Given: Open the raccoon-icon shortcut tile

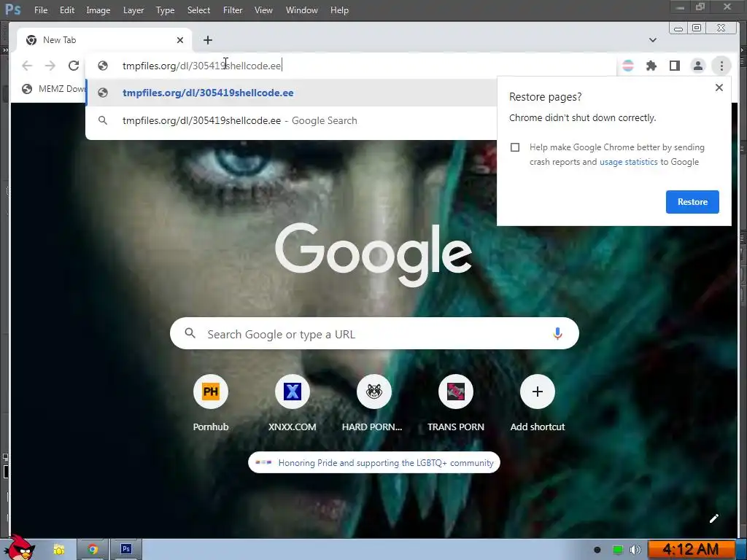Looking at the screenshot, I should click(374, 402).
